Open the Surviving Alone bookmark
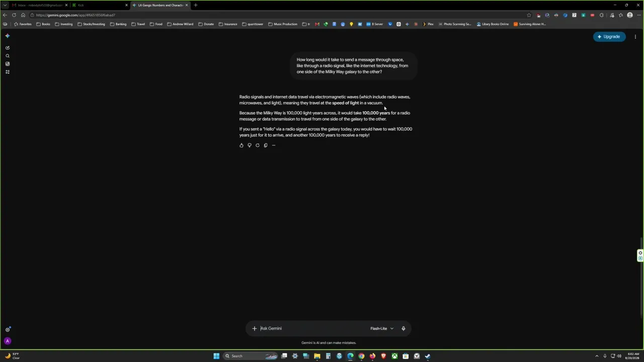The image size is (644, 362). tap(530, 24)
